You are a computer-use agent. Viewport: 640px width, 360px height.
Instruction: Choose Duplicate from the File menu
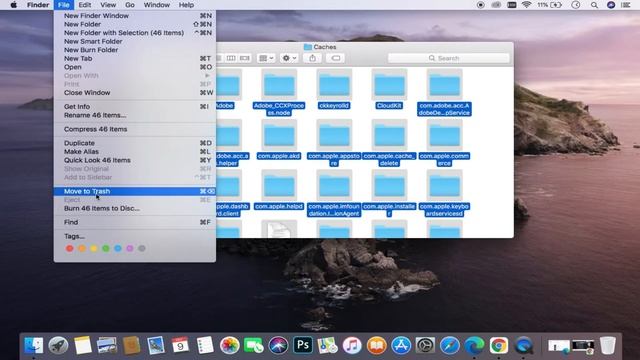click(x=135, y=143)
